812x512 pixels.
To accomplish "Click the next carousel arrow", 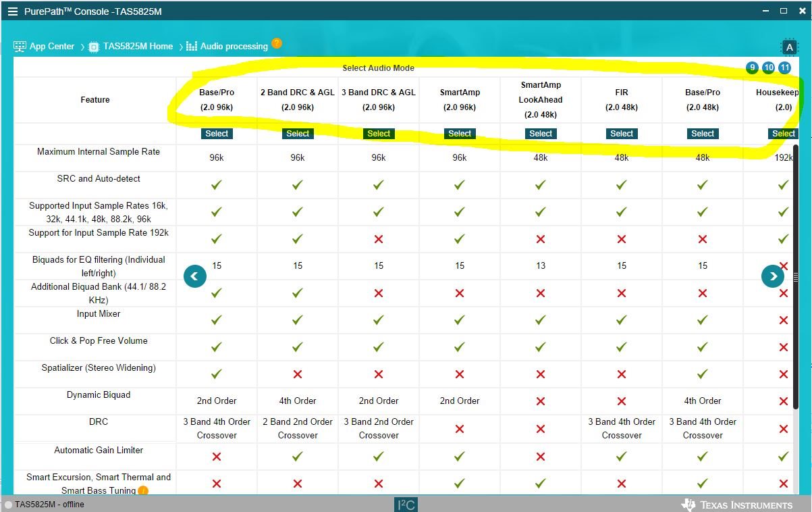I will (x=773, y=276).
